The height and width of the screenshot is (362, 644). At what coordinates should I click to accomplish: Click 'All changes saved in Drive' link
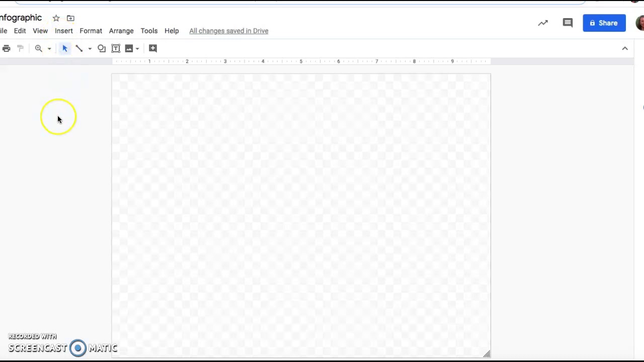click(229, 31)
